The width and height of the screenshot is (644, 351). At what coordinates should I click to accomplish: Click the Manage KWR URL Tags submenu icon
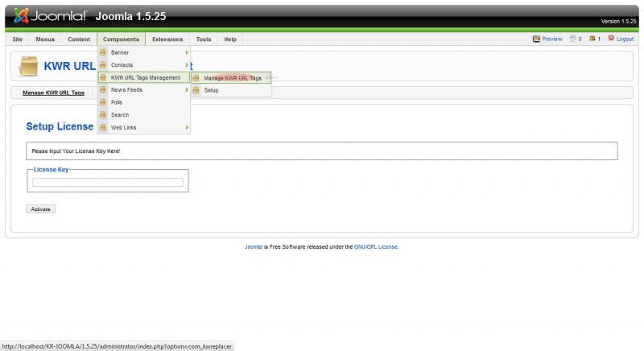click(196, 78)
